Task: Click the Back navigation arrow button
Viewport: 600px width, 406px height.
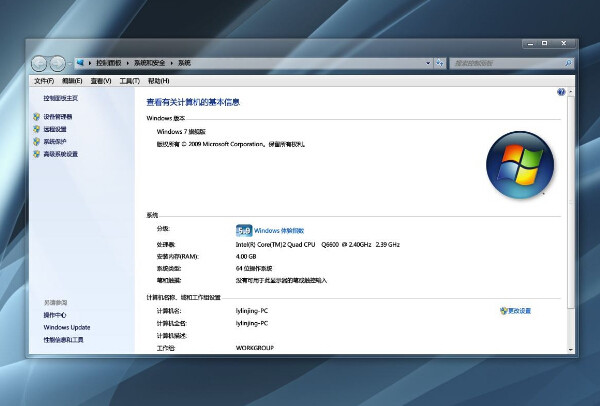Action: click(40, 63)
